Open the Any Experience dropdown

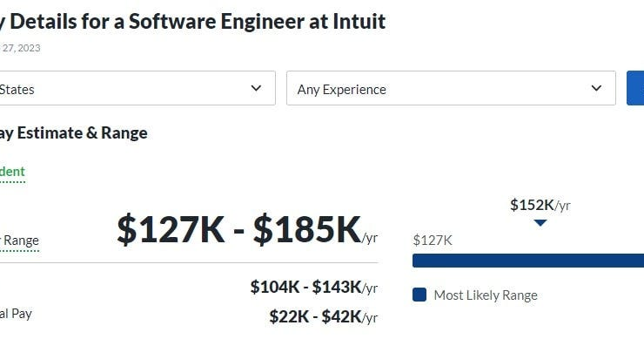click(x=451, y=88)
